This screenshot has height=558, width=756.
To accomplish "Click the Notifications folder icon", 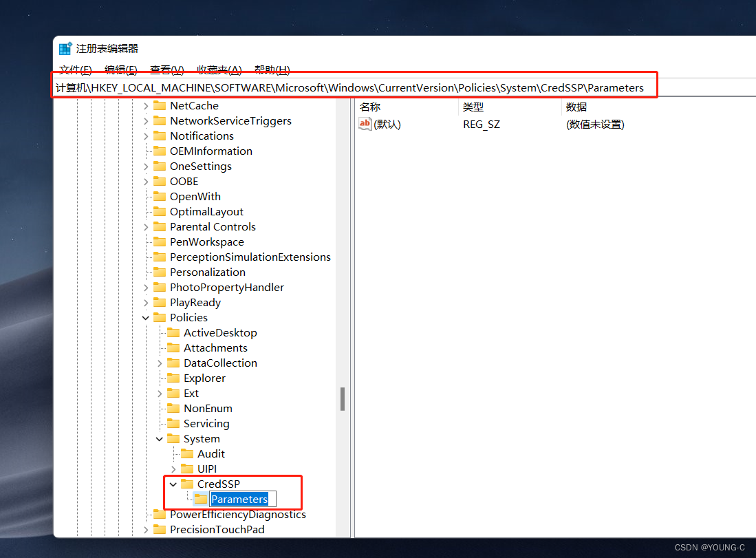I will pos(160,136).
